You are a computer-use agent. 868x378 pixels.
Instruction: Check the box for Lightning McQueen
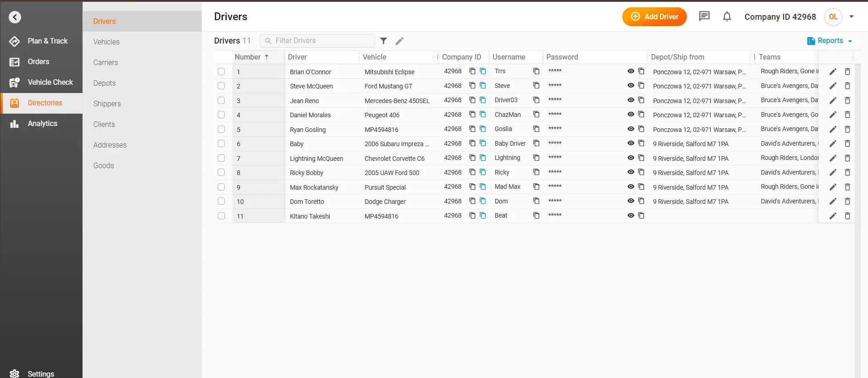221,158
